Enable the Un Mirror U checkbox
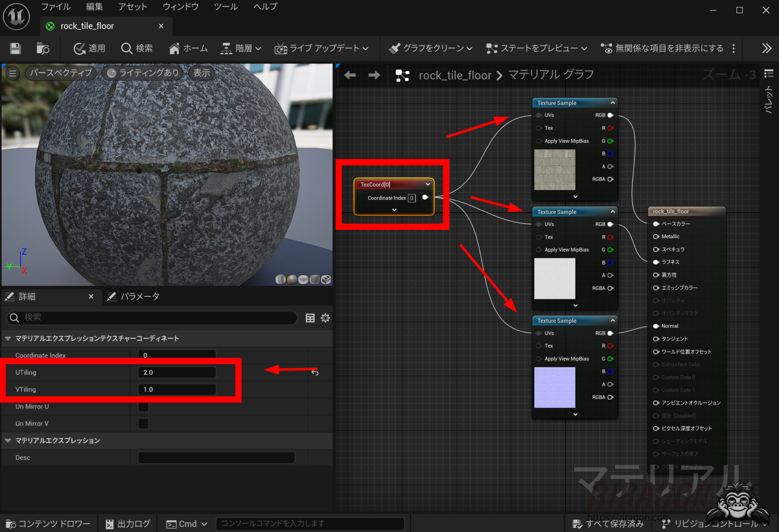The height and width of the screenshot is (532, 779). [143, 407]
